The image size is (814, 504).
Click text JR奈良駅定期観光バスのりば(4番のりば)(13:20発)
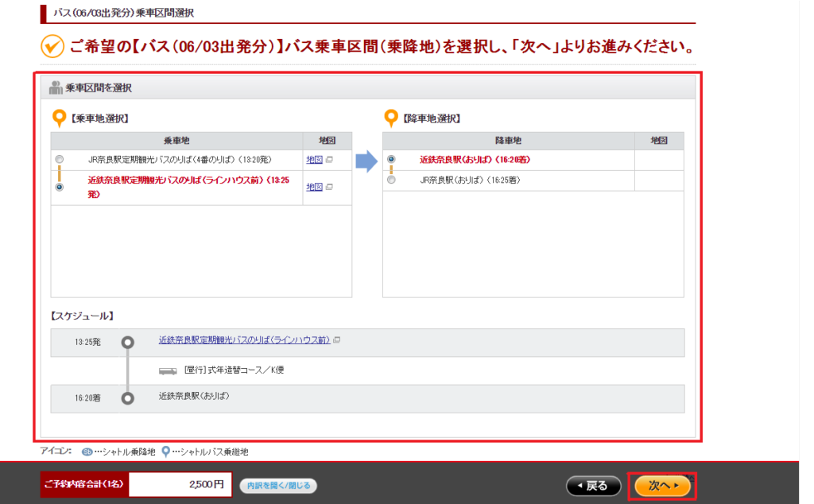[180, 159]
